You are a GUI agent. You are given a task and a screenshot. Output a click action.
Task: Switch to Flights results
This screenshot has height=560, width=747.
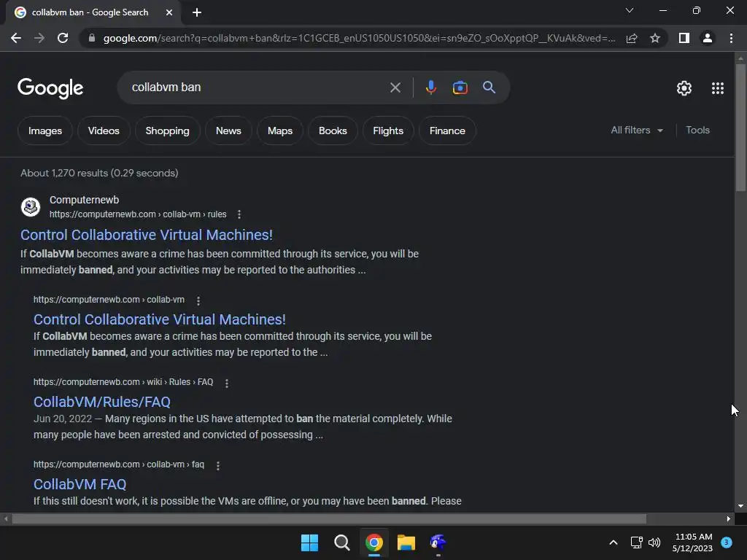[388, 131]
